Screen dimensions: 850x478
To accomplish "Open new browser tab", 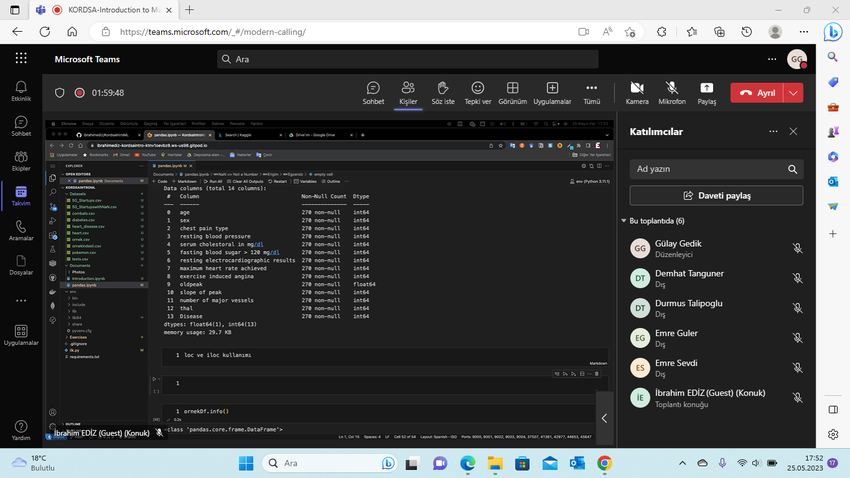I will click(x=189, y=10).
